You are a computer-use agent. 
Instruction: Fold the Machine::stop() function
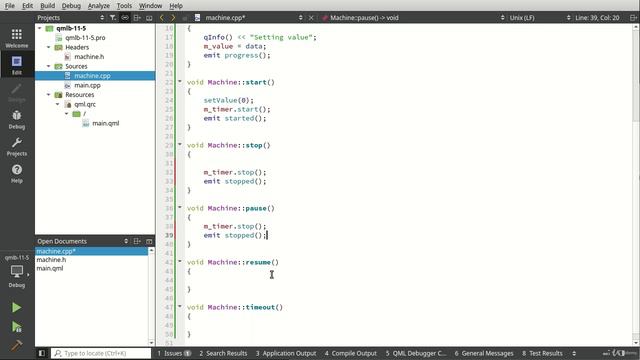180,144
